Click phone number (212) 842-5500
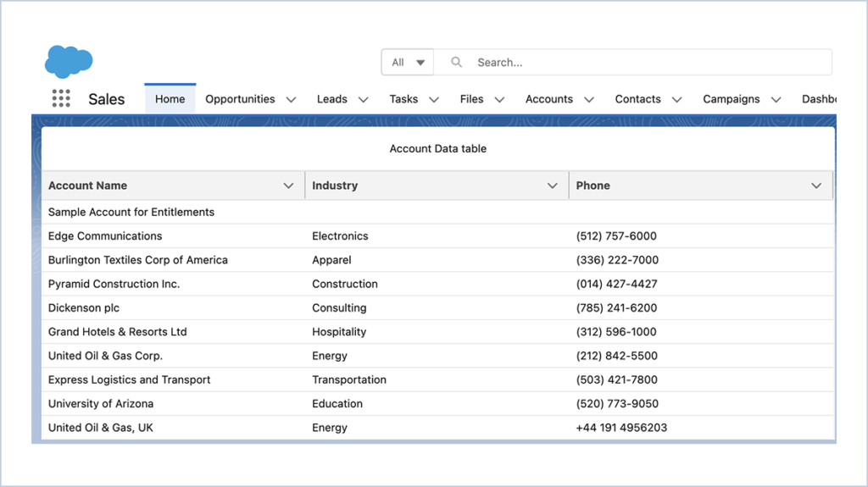 (x=617, y=356)
